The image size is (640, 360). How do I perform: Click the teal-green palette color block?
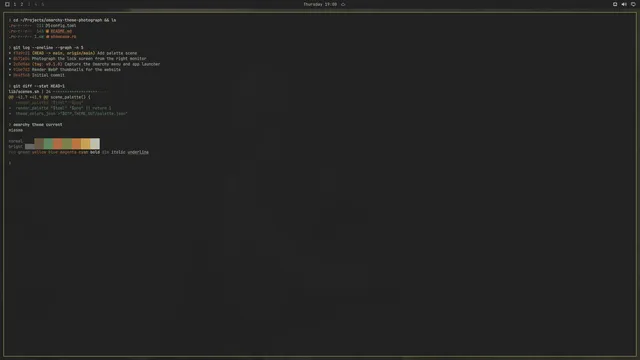(48, 143)
